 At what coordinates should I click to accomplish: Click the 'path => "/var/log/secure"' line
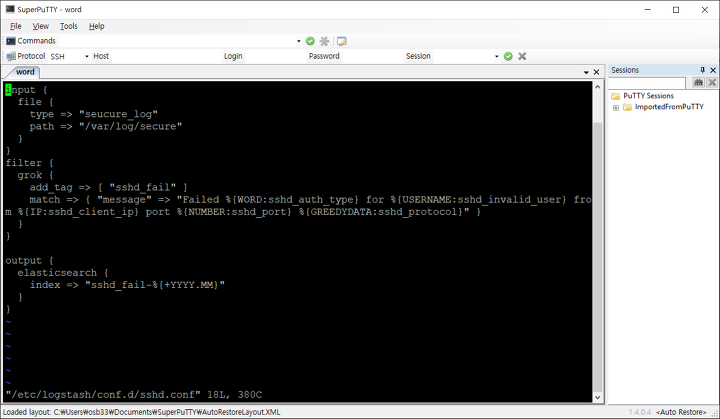click(106, 126)
